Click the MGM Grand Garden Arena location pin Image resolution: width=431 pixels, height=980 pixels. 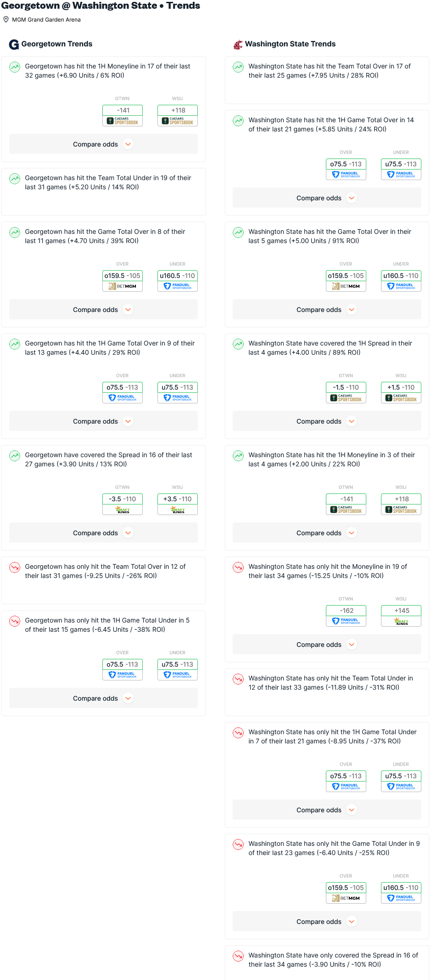(6, 19)
